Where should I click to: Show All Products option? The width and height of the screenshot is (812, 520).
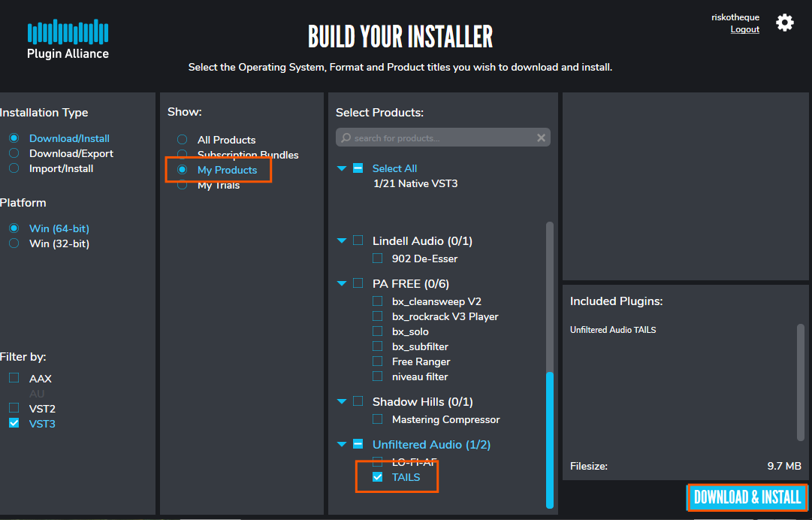182,140
